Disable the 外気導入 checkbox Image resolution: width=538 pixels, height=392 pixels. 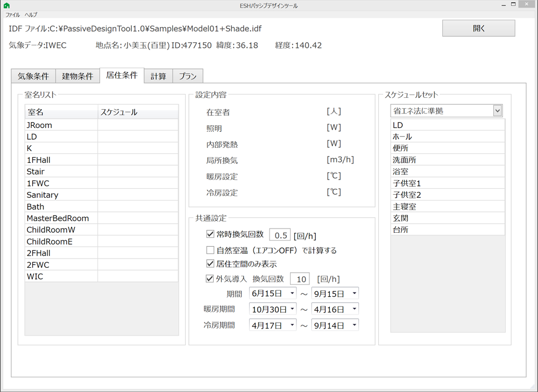click(210, 279)
